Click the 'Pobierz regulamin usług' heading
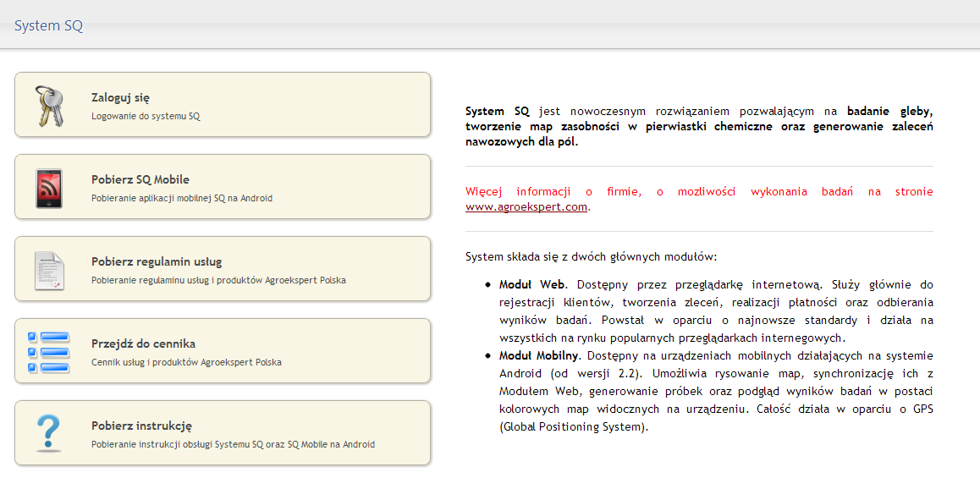Image resolution: width=980 pixels, height=500 pixels. pos(157,261)
